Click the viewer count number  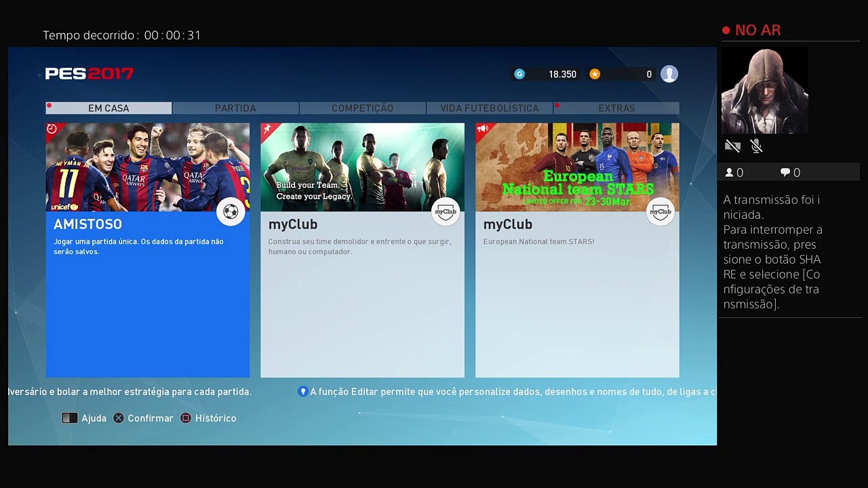coord(740,173)
